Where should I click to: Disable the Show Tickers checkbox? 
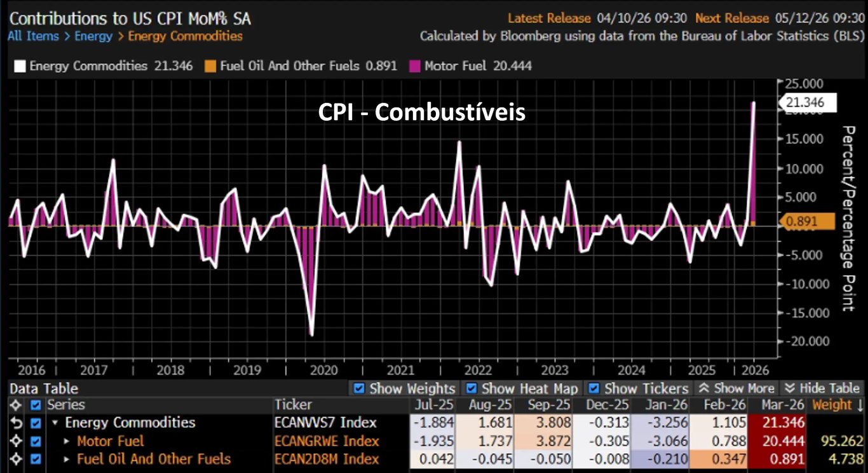[x=594, y=388]
